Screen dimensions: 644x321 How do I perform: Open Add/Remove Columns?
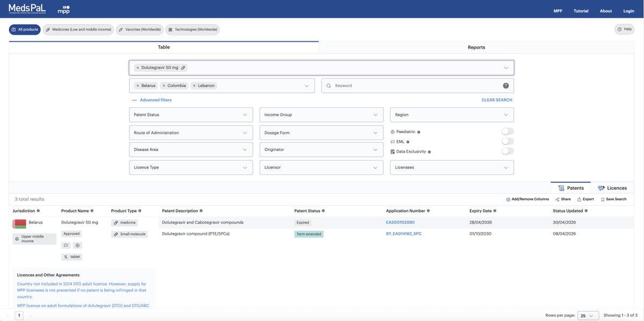[528, 199]
